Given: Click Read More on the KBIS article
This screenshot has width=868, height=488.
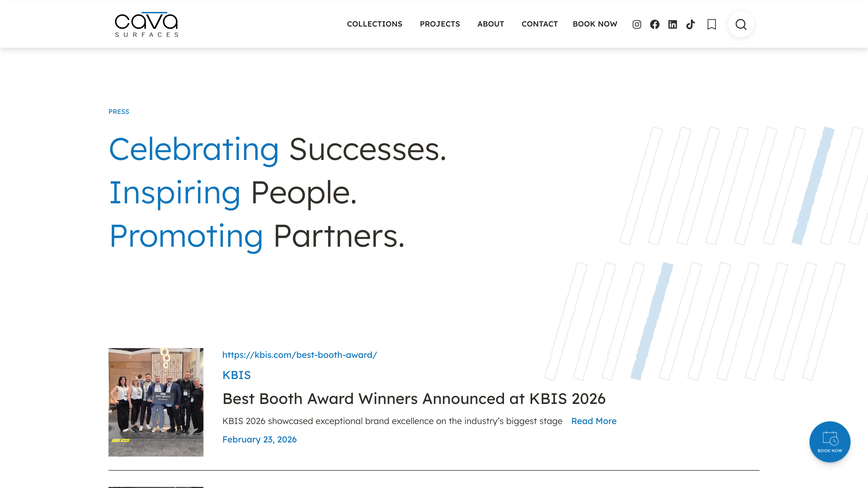Looking at the screenshot, I should (x=594, y=421).
